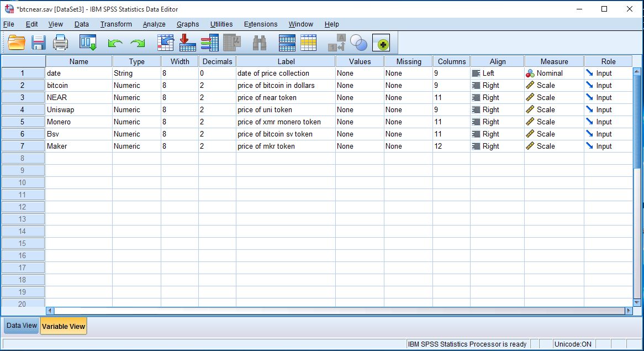
Task: Switch to the Data View tab
Action: pyautogui.click(x=22, y=326)
